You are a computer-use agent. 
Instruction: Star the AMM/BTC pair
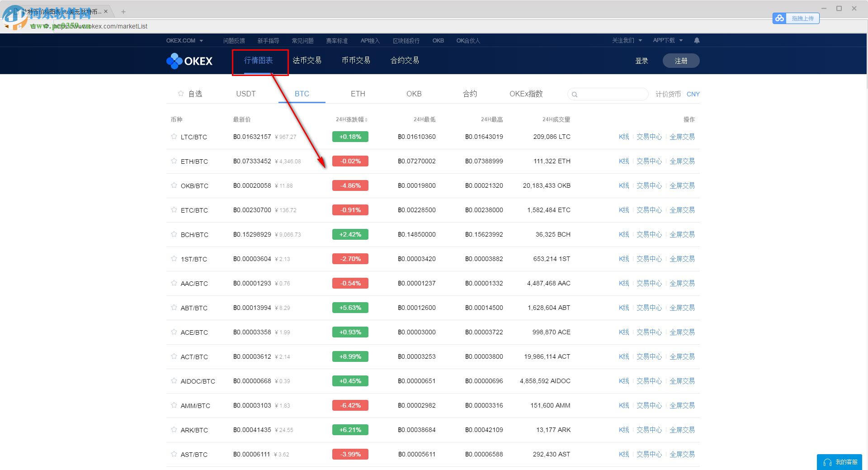(174, 405)
